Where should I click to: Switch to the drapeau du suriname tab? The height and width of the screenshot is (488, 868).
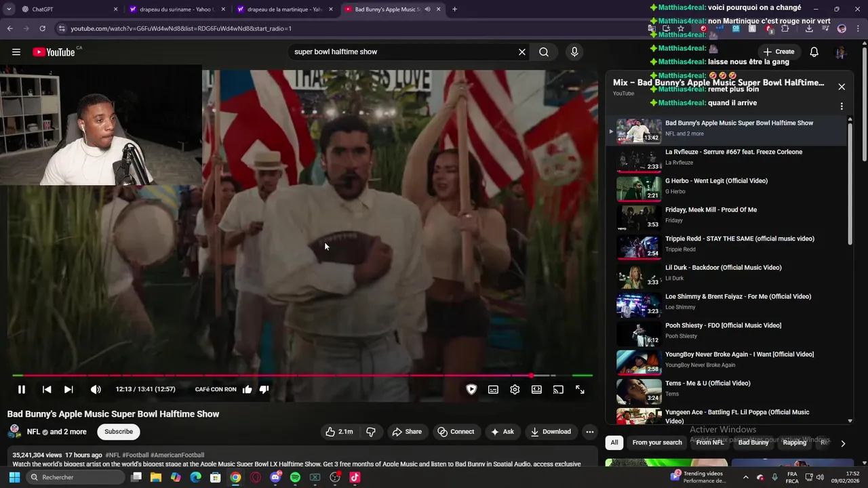178,9
